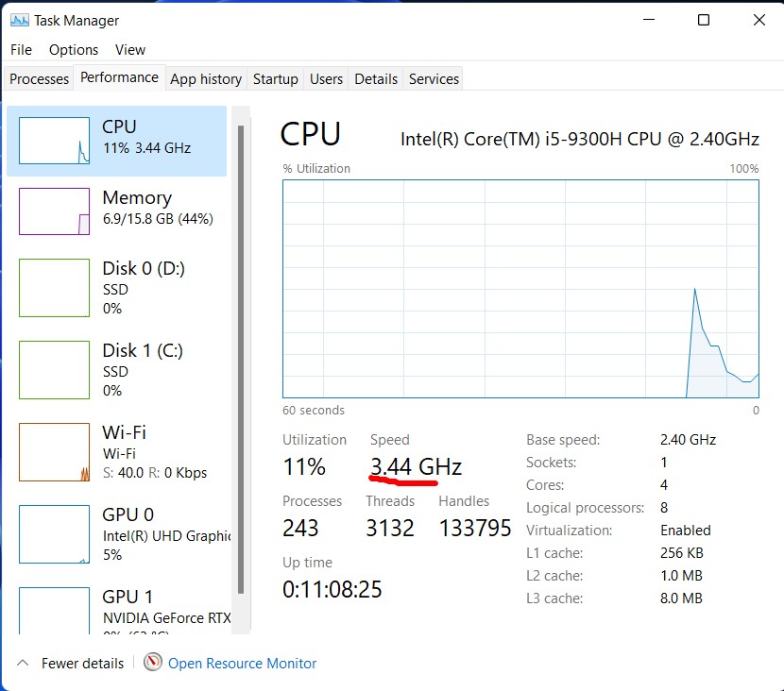Click the 1.0 MB L2 cache value
784x691 pixels.
pos(681,576)
